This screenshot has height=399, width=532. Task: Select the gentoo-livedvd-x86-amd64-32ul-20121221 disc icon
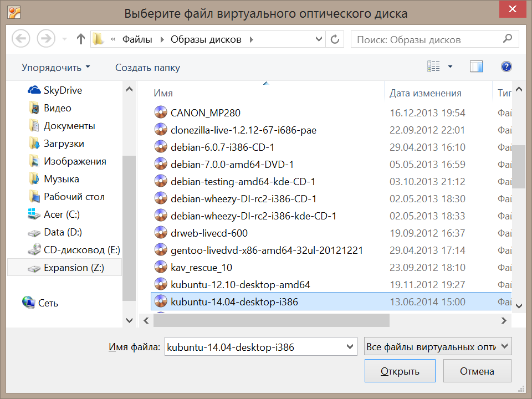pos(161,250)
